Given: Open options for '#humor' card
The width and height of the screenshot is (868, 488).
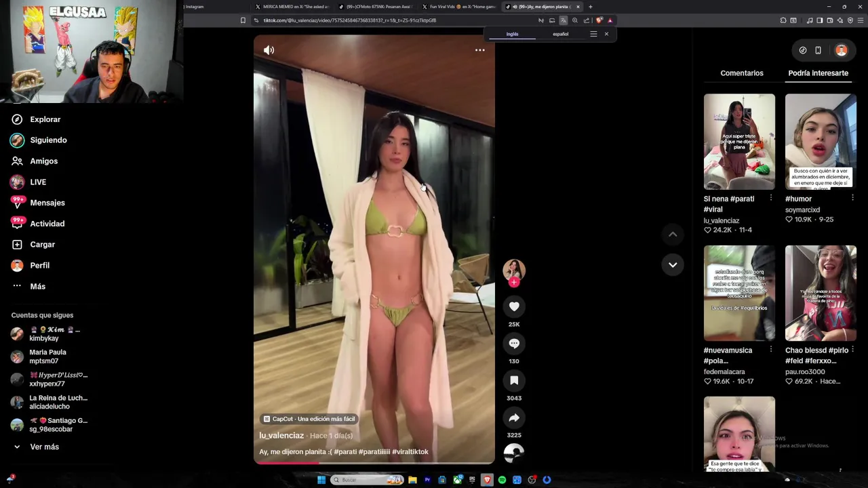Looking at the screenshot, I should [x=852, y=198].
